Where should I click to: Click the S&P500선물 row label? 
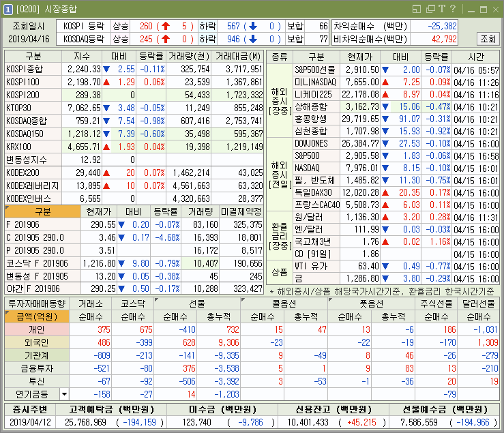click(315, 70)
